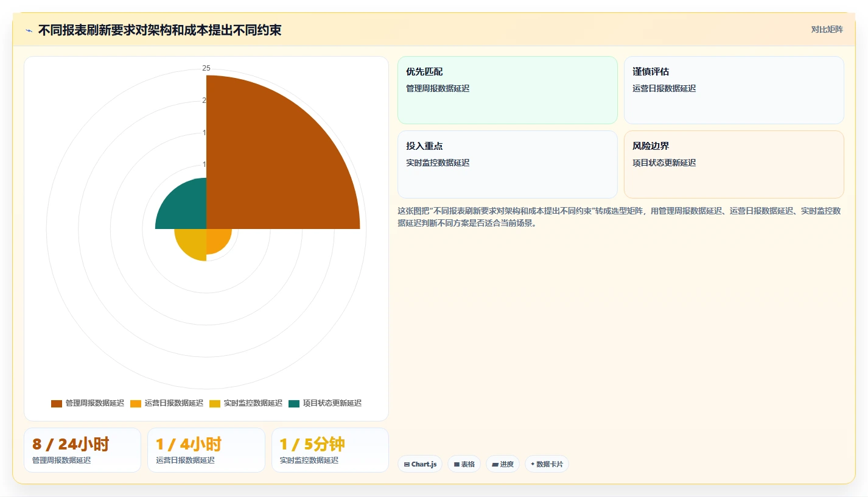Select the 表格 tag chip

(464, 464)
